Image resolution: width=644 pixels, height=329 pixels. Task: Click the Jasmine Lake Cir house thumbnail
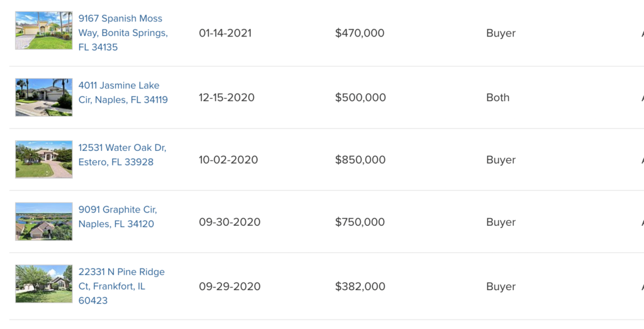click(43, 97)
